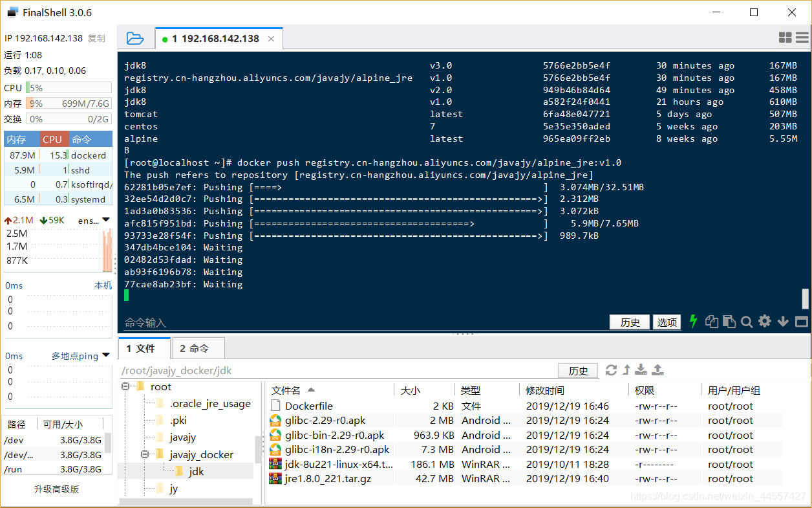Select the glibc-i18n-2.29-r0.apk file icon
812x508 pixels.
pyautogui.click(x=275, y=449)
